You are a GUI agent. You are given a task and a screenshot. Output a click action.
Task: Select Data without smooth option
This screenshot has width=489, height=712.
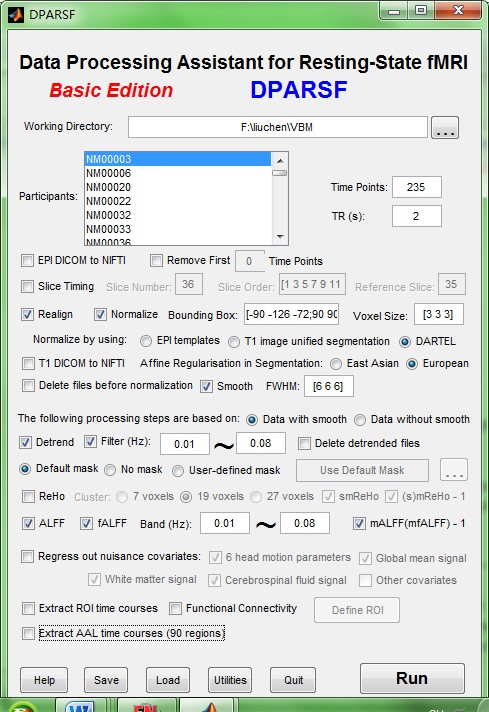pyautogui.click(x=360, y=420)
